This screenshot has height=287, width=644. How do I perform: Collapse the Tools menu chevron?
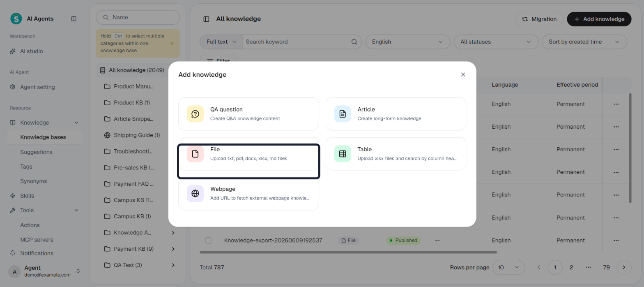click(76, 210)
